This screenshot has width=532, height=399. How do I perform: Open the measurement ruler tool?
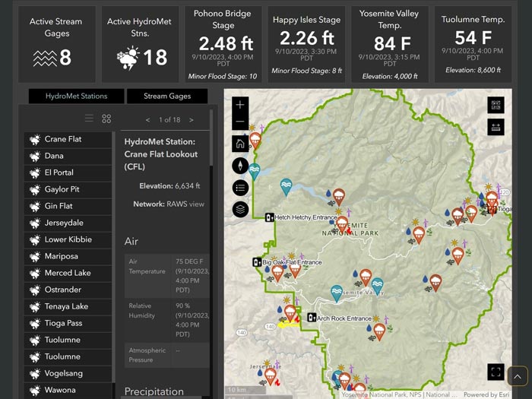[x=496, y=127]
